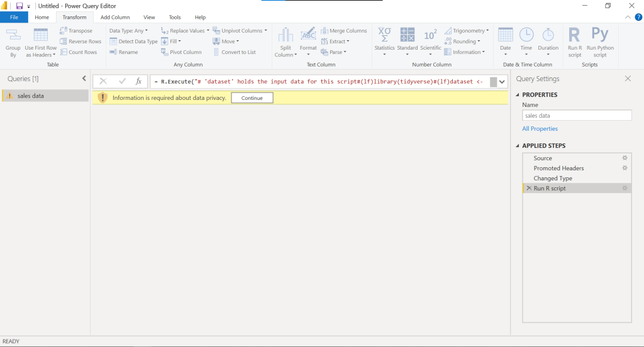Collapse the APPLIED STEPS section

click(518, 146)
